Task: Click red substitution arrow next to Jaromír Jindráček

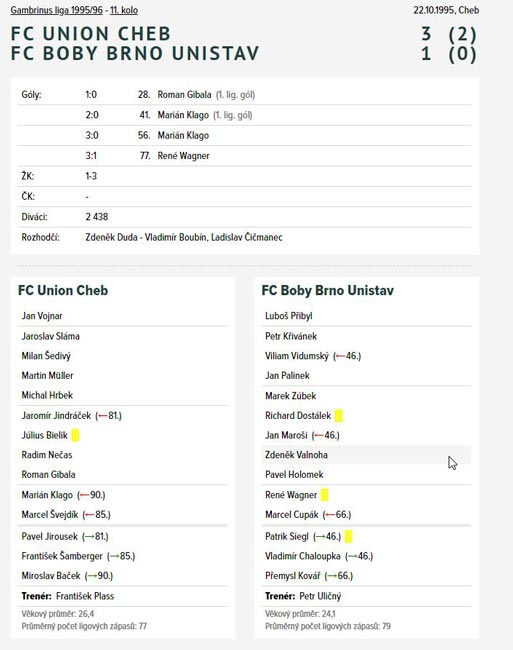Action: [x=103, y=416]
